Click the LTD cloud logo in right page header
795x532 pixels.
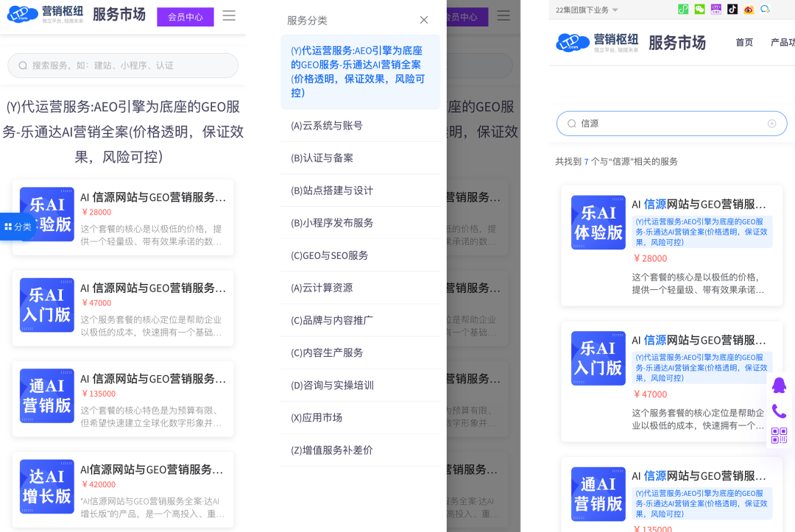573,42
